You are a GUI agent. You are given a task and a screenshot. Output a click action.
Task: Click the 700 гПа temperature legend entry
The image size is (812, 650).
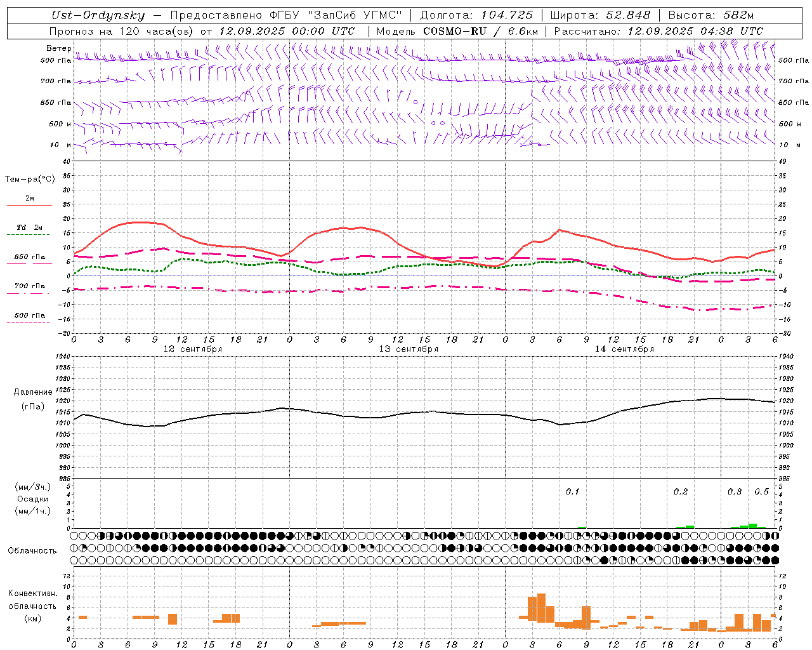pos(30,286)
